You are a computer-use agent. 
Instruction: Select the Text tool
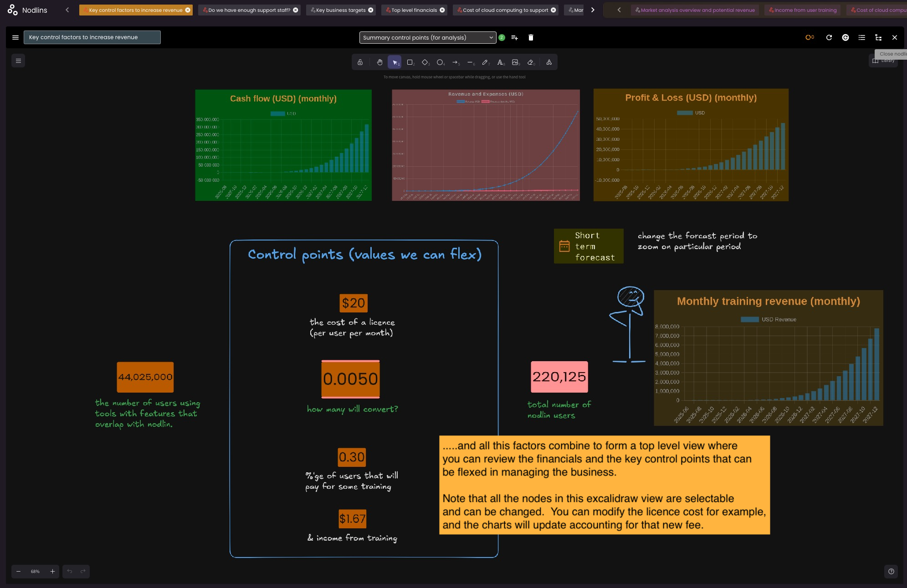500,62
